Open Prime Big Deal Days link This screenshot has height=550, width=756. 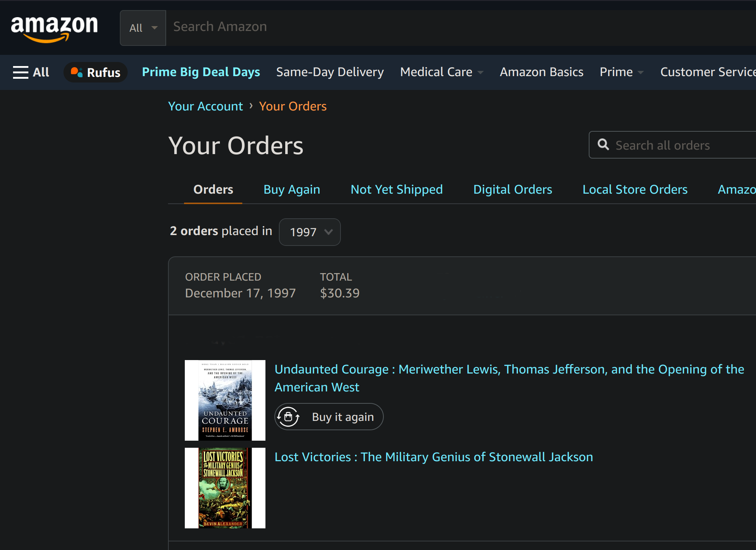click(201, 72)
